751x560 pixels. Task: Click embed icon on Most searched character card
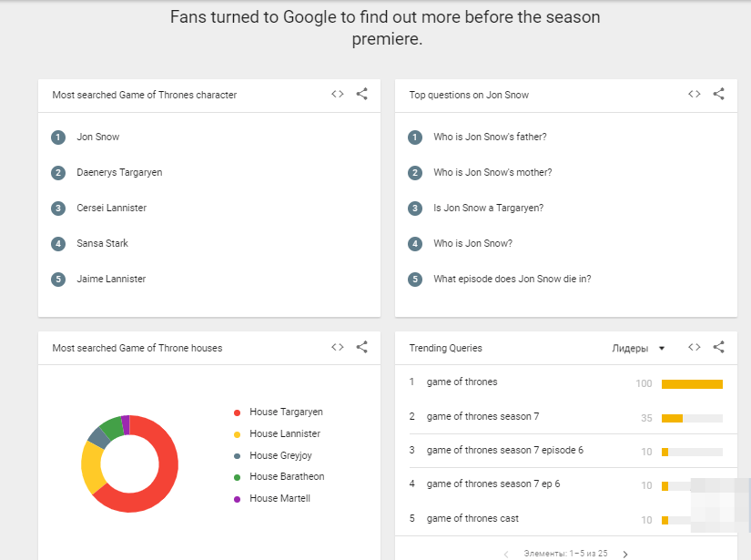coord(338,94)
